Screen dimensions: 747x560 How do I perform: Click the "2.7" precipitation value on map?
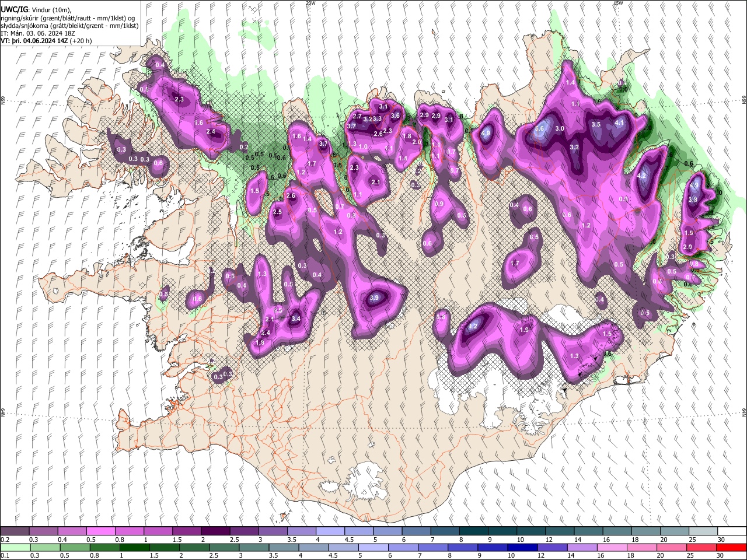[357, 117]
